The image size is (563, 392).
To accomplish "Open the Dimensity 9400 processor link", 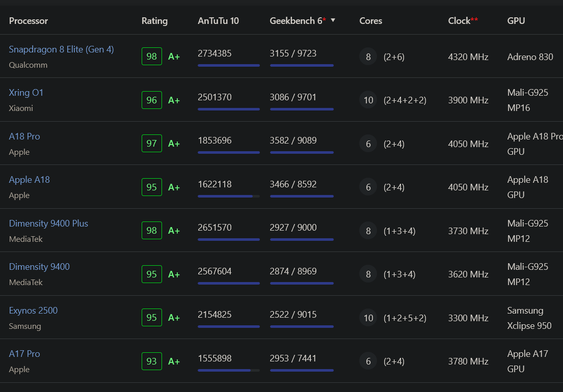I will tap(39, 267).
